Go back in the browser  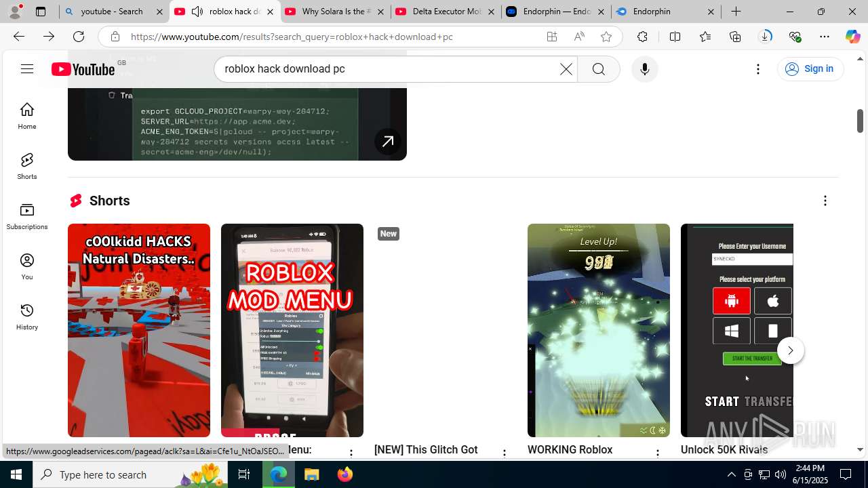19,37
